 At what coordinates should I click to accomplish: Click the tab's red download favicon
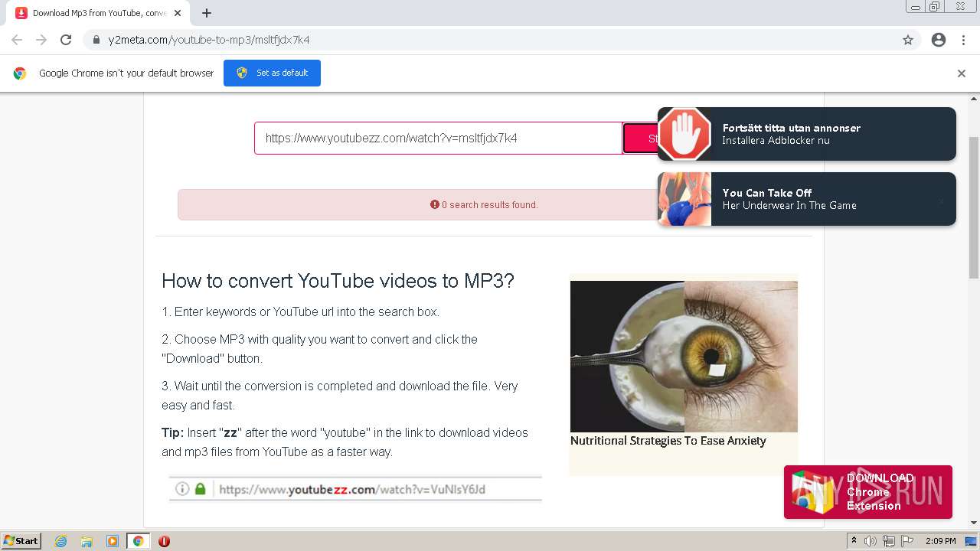[x=21, y=13]
